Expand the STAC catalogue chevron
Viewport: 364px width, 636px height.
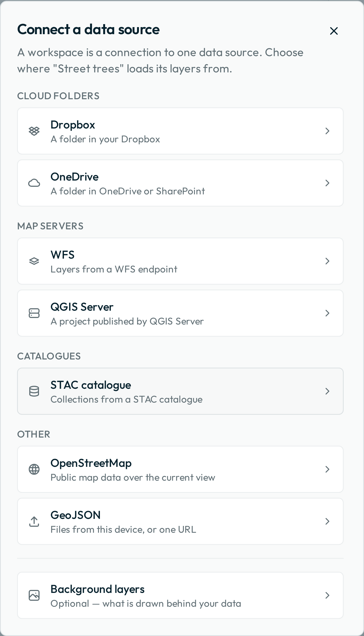coord(327,391)
